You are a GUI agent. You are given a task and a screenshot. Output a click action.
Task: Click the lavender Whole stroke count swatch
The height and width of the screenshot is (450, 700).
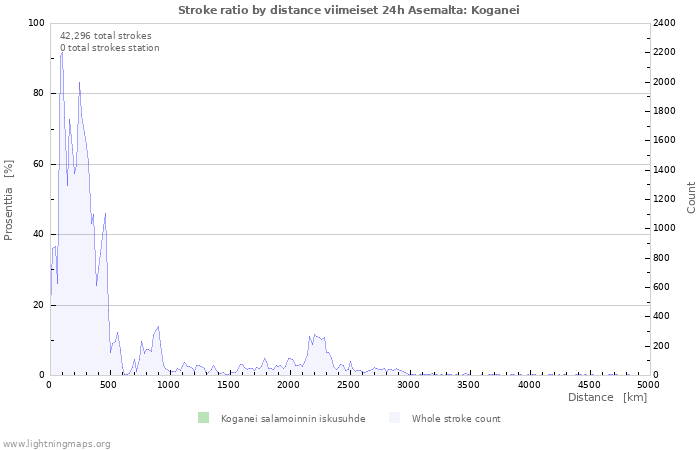pos(394,418)
